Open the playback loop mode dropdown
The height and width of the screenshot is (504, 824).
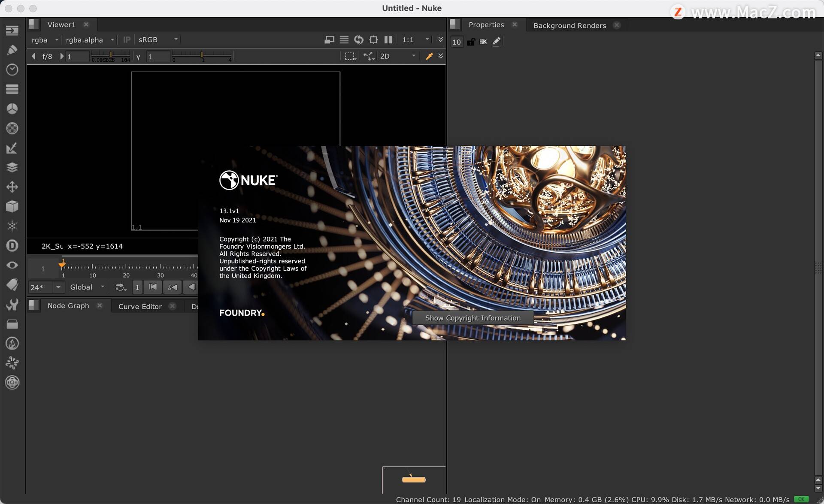click(x=121, y=287)
